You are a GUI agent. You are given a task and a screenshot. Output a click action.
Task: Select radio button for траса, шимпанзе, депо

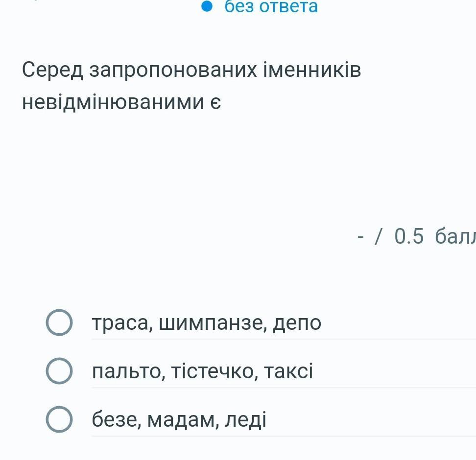point(59,322)
